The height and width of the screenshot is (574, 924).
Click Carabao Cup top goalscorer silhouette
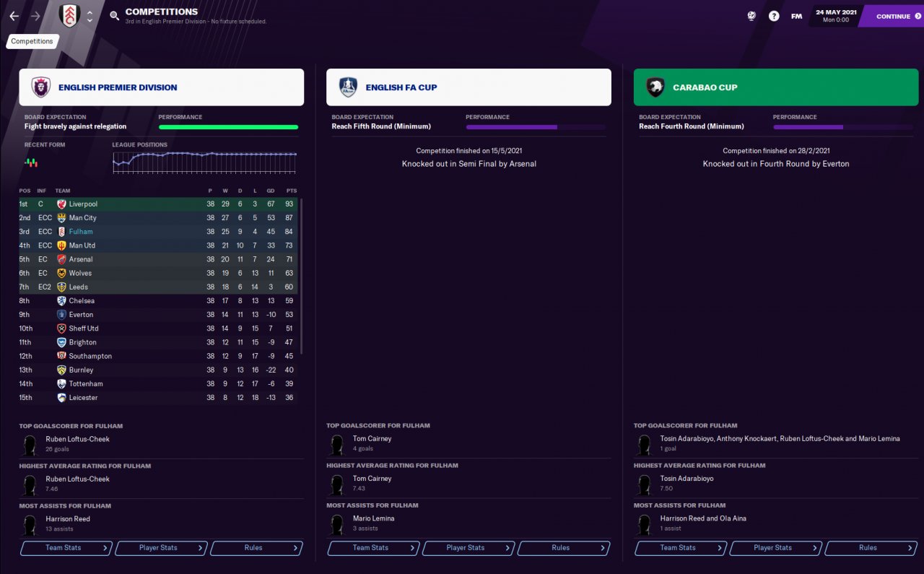(x=645, y=444)
